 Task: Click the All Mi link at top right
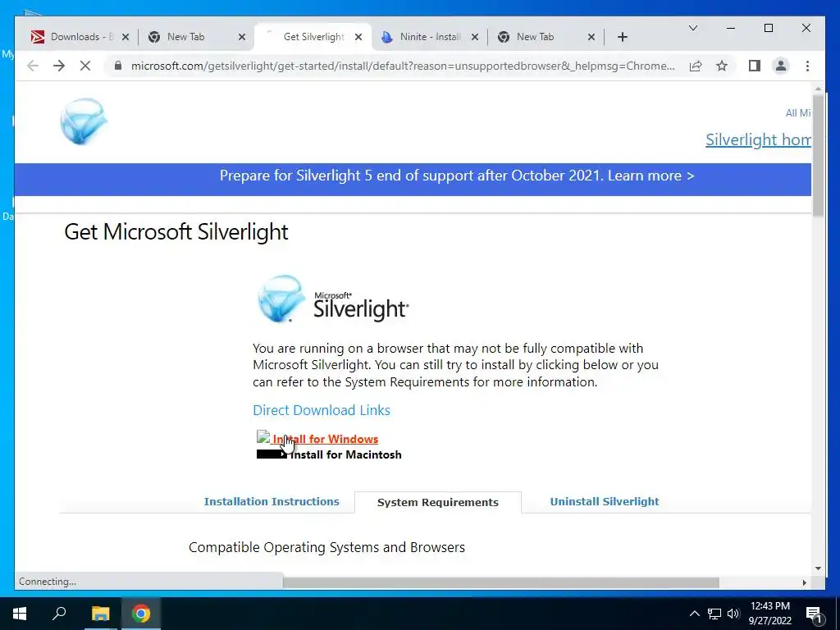coord(797,113)
